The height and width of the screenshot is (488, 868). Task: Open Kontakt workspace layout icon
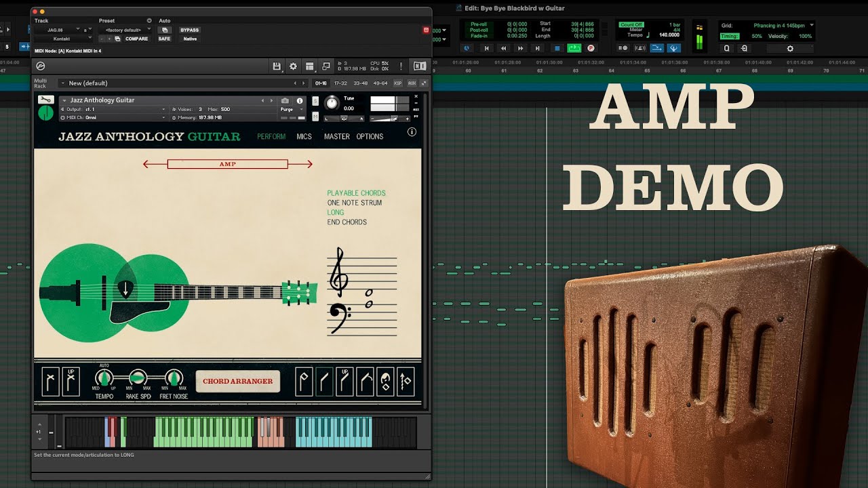pyautogui.click(x=309, y=66)
